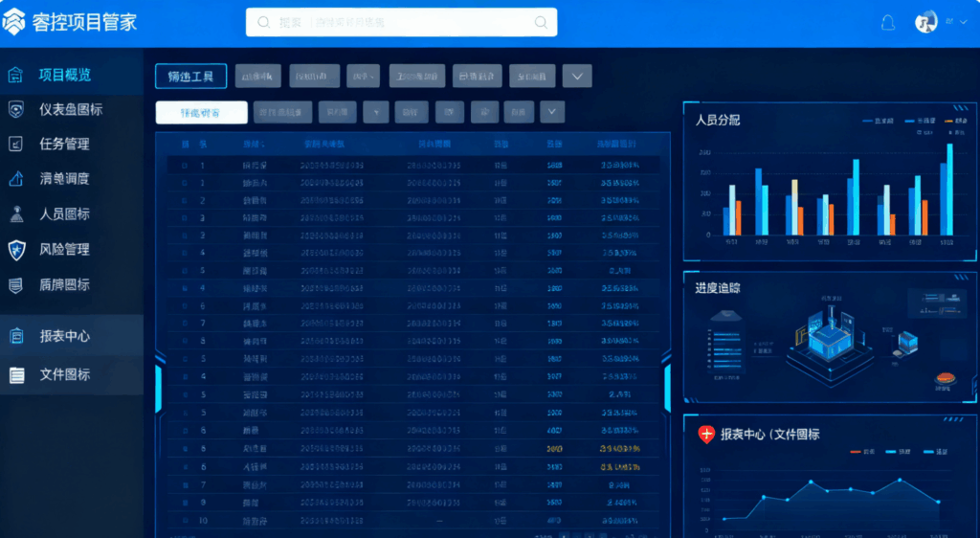Viewport: 980px width, 538px height.
Task: Click the 清单调度 sidebar icon
Action: (15, 179)
